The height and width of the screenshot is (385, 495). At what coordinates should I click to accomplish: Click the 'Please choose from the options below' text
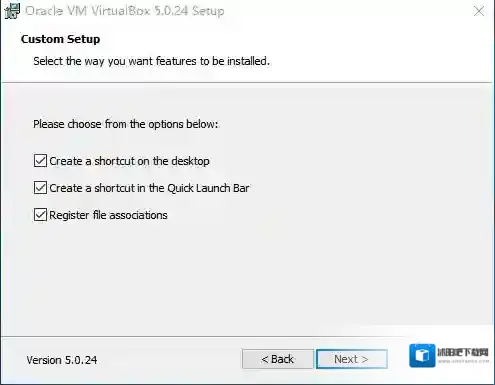[x=125, y=124]
